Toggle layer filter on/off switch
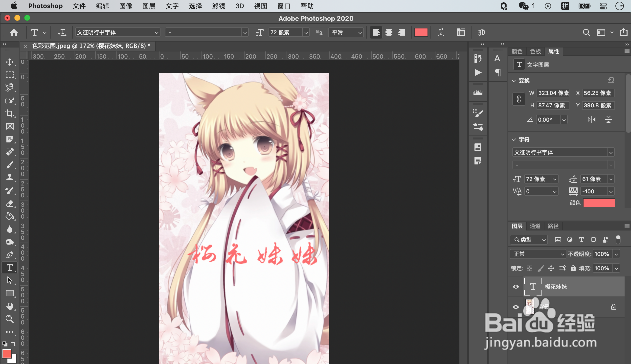The height and width of the screenshot is (364, 631). 618,240
